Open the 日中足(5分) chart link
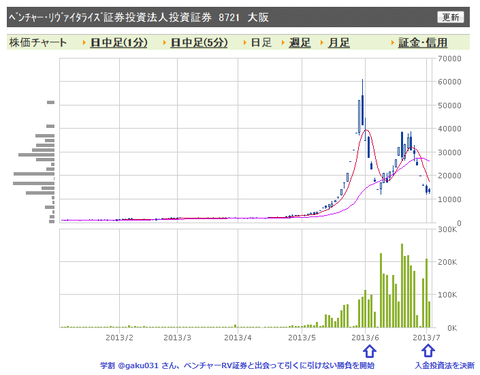This screenshot has width=480, height=375. pyautogui.click(x=199, y=43)
